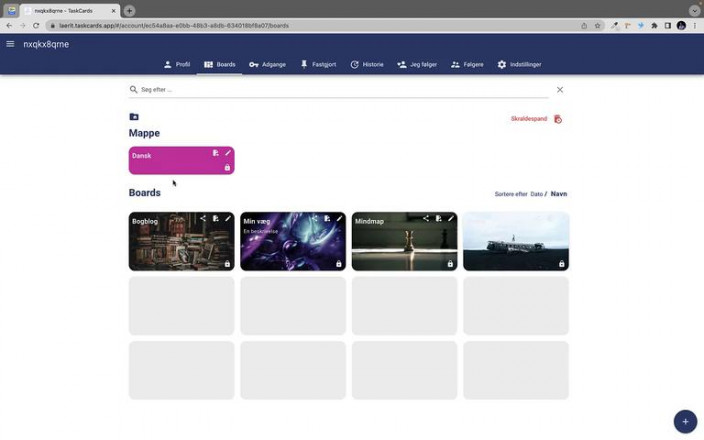Screen dimensions: 704x440
Task: Open the Historie tab
Action: pos(367,64)
